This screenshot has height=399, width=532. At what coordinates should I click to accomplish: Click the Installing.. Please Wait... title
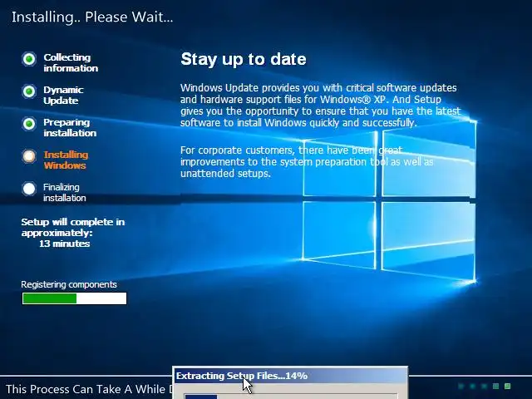tap(92, 17)
